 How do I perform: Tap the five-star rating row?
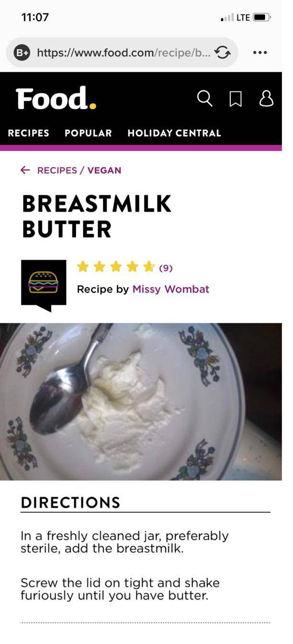coord(116,267)
